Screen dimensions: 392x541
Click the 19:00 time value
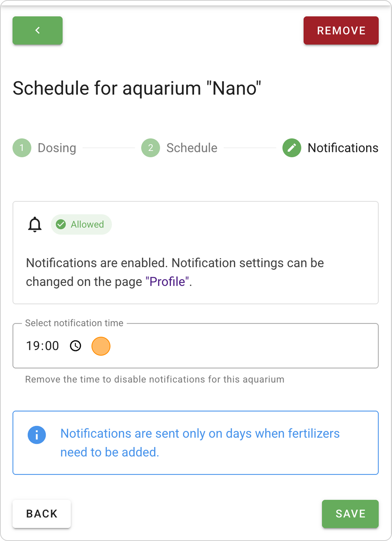(x=42, y=346)
